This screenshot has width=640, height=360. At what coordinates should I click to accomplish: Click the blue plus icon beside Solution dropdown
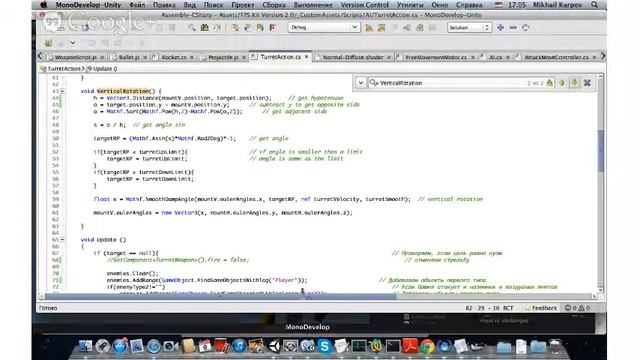pyautogui.click(x=500, y=27)
